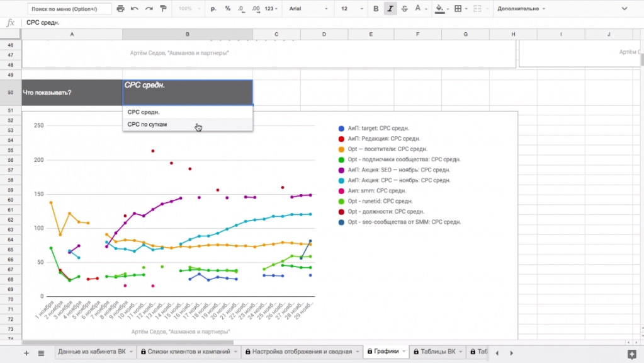Click the redo arrow icon
This screenshot has width=644, height=363.
149,9
